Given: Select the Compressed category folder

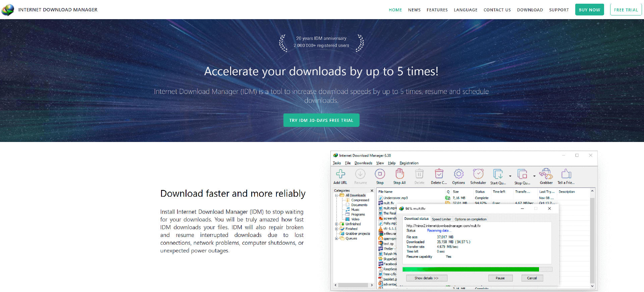Looking at the screenshot, I should tap(360, 200).
